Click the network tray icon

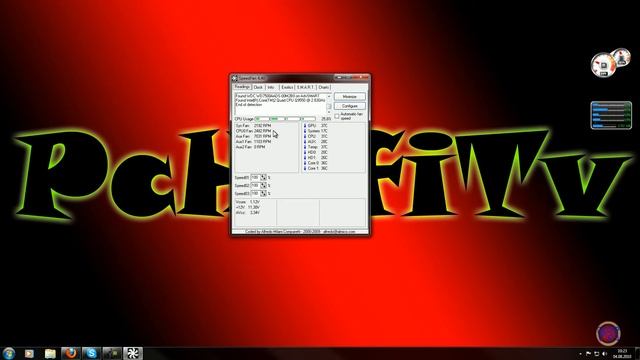(596, 354)
